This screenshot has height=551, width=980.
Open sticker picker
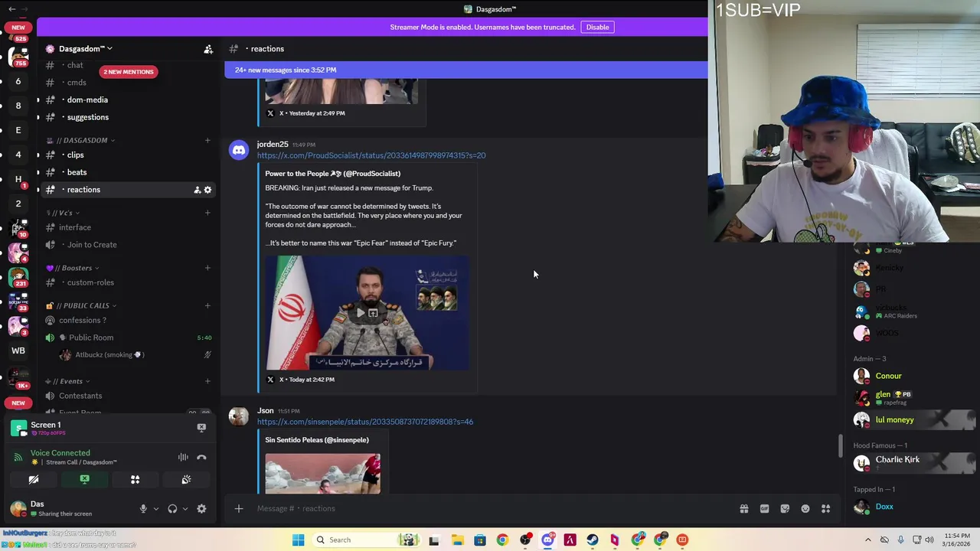(785, 509)
